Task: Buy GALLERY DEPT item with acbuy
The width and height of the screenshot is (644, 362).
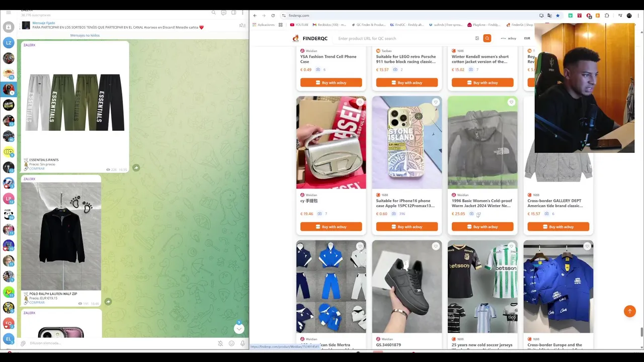Action: (558, 227)
